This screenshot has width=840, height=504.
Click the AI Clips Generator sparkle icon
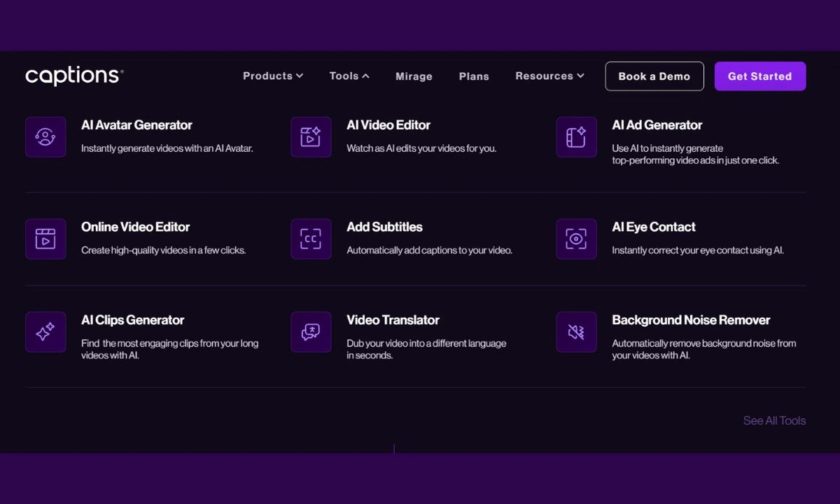coord(45,332)
